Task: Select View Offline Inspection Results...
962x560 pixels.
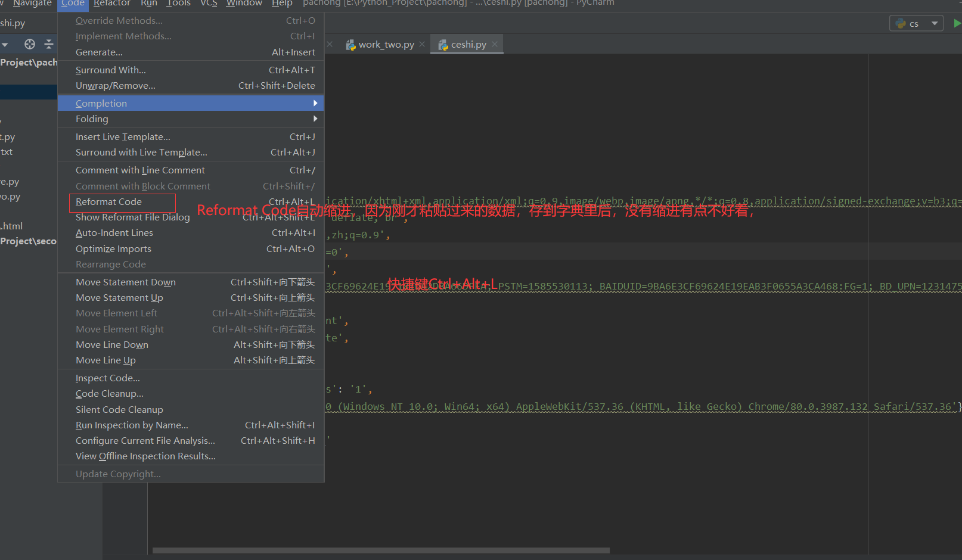Action: 191,456
